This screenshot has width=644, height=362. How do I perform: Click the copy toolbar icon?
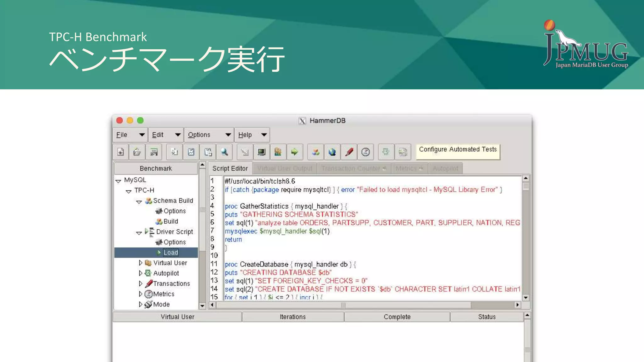tap(174, 152)
